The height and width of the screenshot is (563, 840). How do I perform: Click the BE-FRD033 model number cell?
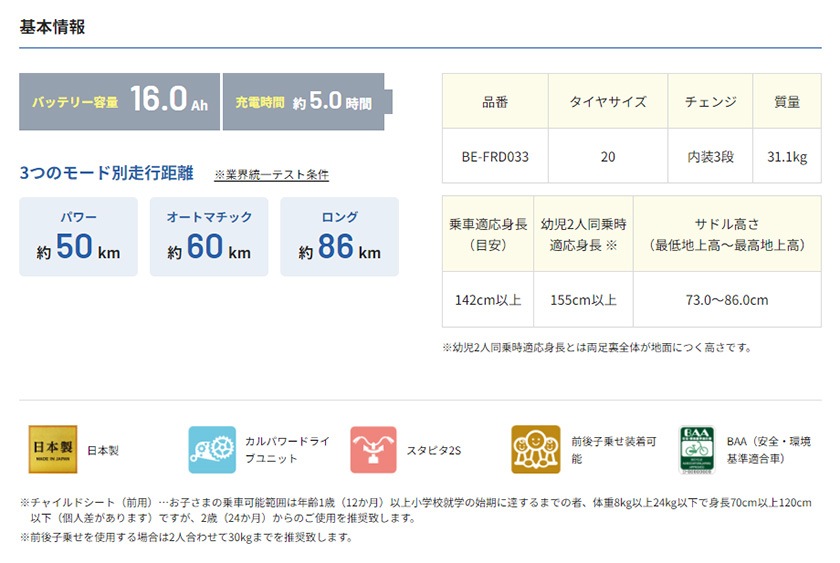click(495, 157)
